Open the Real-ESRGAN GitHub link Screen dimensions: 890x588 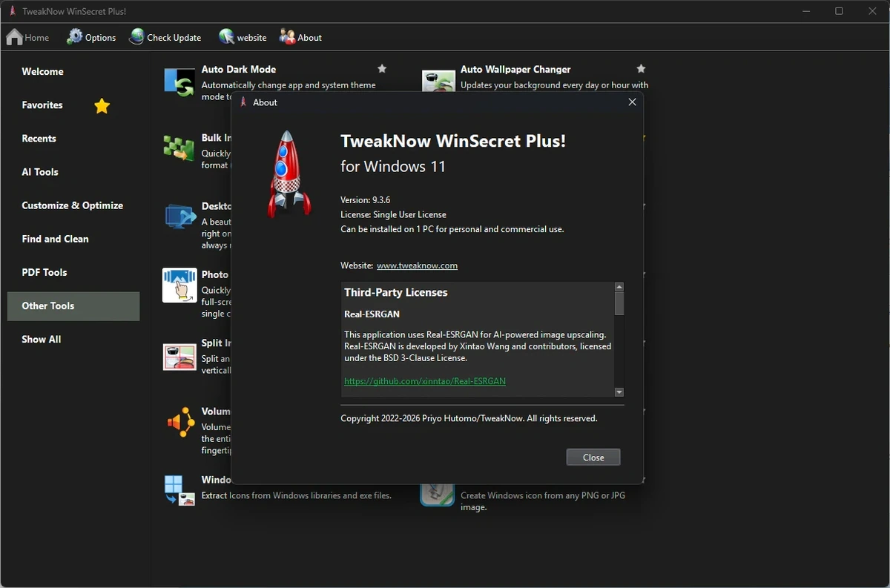[x=425, y=381]
